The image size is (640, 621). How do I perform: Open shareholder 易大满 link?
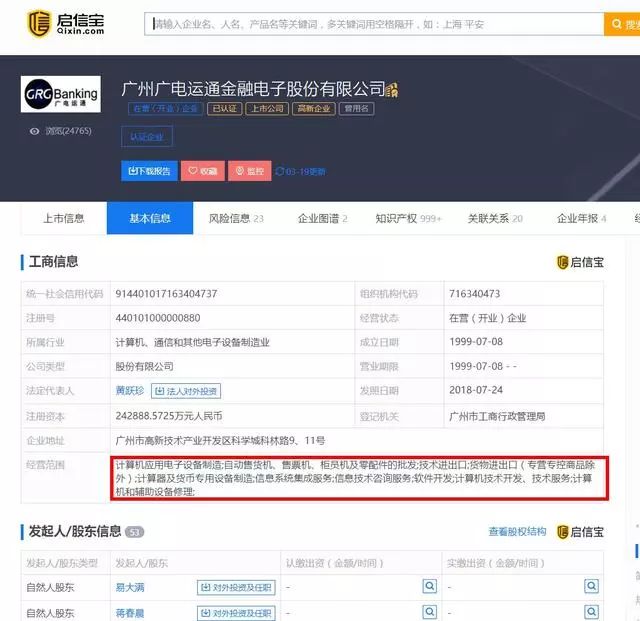130,588
